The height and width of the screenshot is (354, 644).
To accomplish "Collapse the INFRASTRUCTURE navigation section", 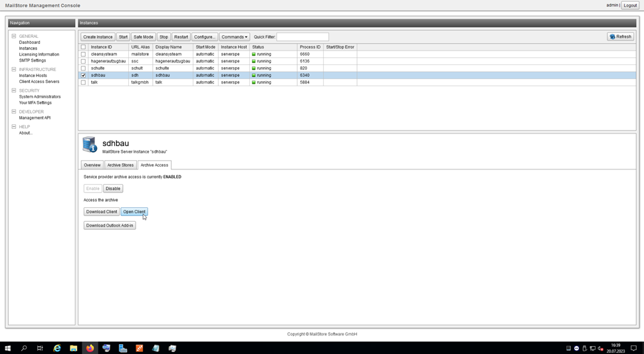I will pos(14,70).
